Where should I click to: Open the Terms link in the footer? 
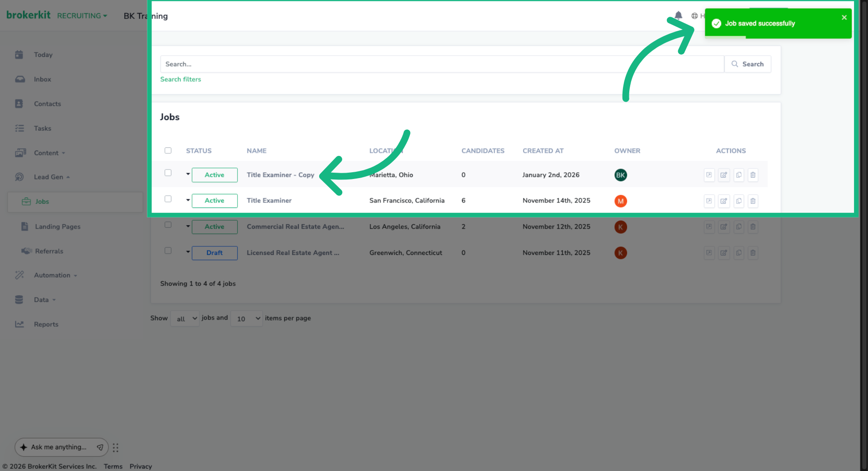(x=113, y=466)
